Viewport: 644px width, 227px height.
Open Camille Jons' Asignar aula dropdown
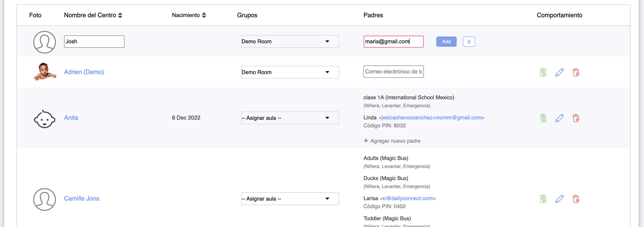point(290,198)
